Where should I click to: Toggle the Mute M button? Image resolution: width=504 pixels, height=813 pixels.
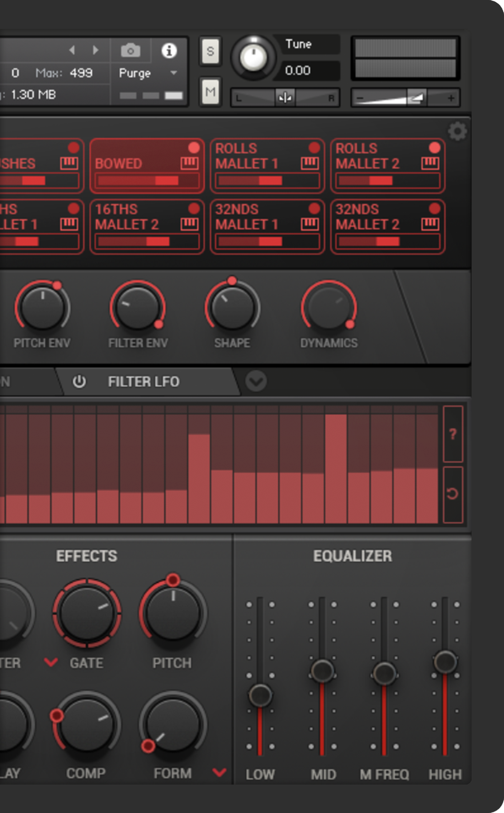point(210,92)
